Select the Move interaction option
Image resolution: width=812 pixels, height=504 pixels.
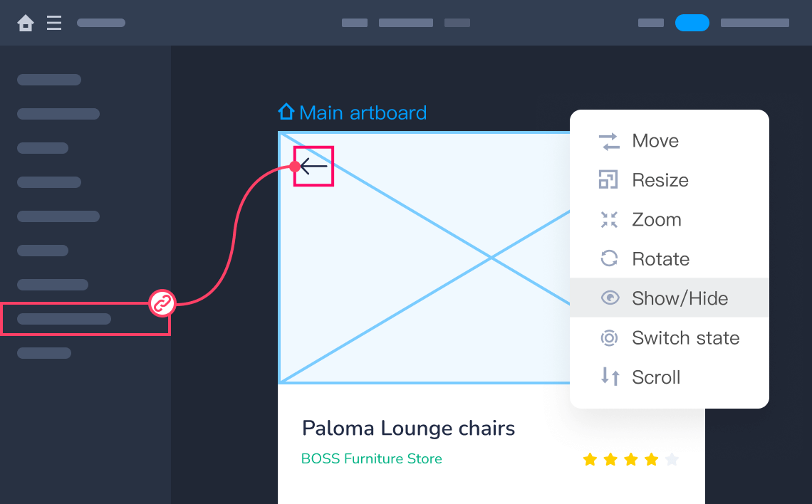(655, 141)
